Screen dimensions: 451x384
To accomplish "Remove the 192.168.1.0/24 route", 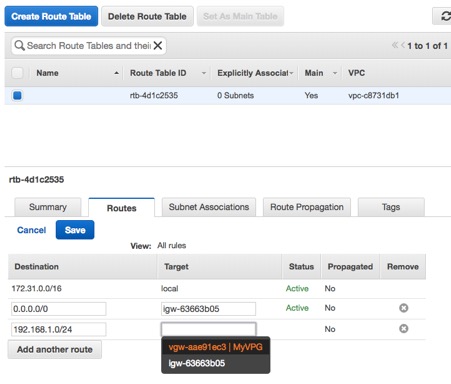I will pos(404,329).
